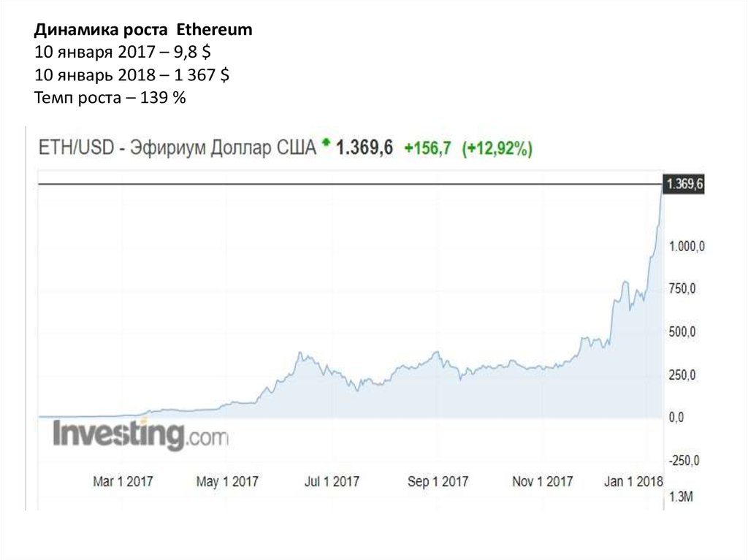
Task: Select the Mar 1 2017 date label
Action: [x=123, y=482]
